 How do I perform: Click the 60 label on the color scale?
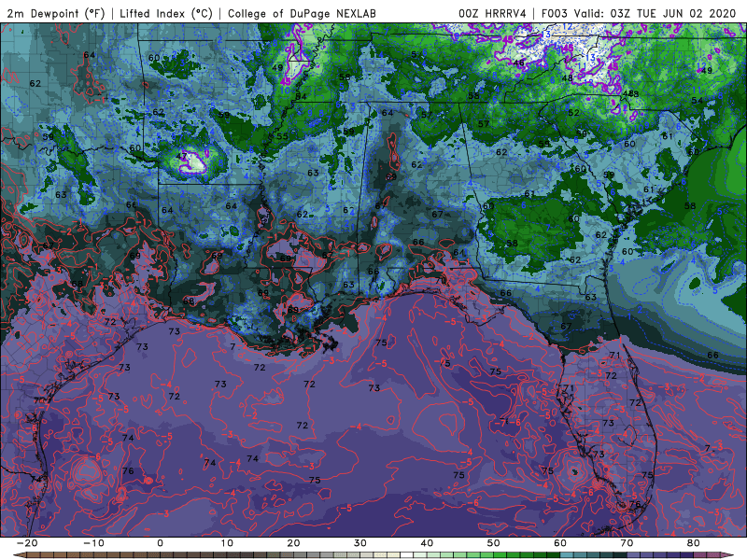pos(560,543)
